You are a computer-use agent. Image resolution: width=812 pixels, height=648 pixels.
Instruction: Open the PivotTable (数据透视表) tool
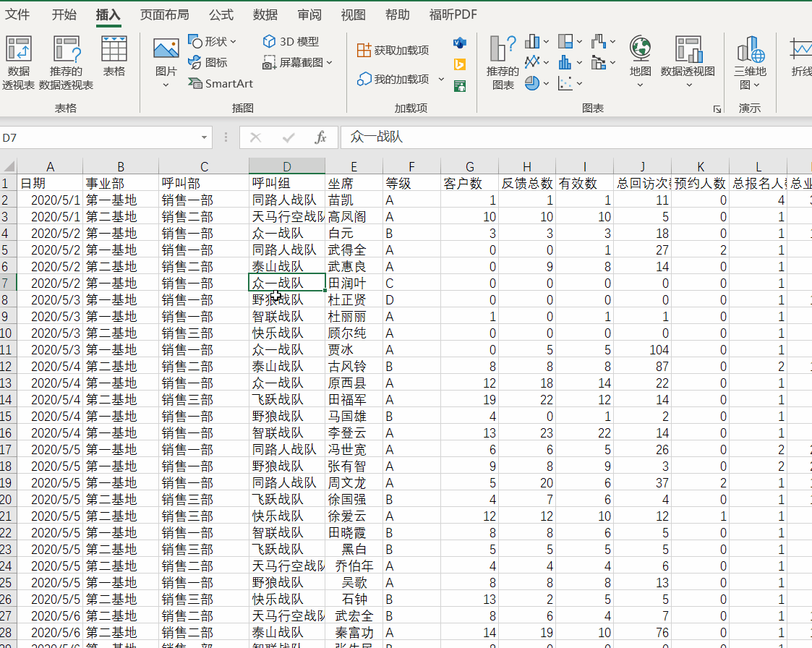coord(19,62)
